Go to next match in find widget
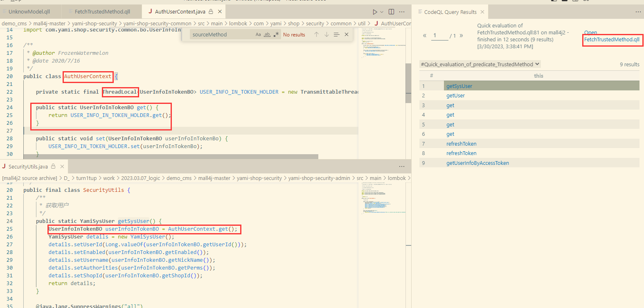Viewport: 644px width, 308px height. click(x=327, y=35)
